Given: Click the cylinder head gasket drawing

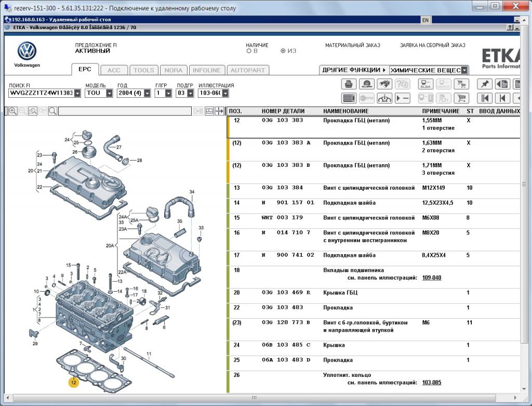Looking at the screenshot, I should (x=94, y=370).
